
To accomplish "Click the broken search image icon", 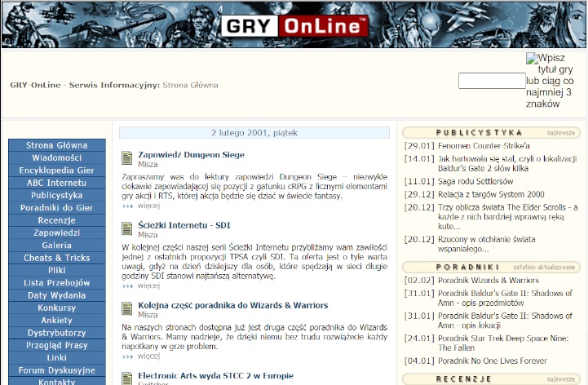I will tap(532, 59).
